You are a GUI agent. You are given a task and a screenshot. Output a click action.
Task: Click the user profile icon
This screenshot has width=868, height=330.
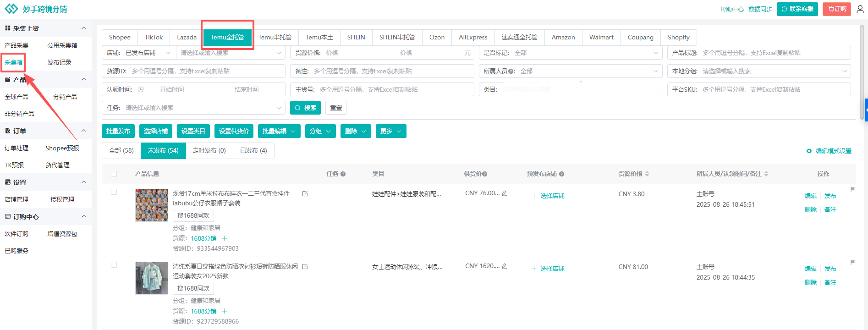pos(860,9)
